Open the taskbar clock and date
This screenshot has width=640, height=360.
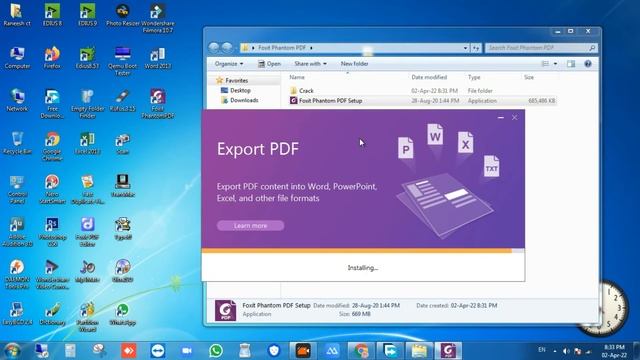[x=614, y=351]
